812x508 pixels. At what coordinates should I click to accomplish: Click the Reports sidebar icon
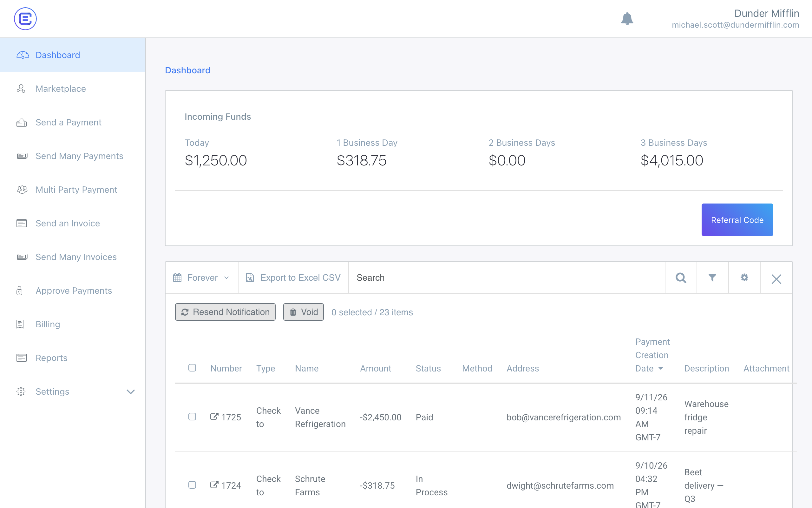click(x=22, y=358)
